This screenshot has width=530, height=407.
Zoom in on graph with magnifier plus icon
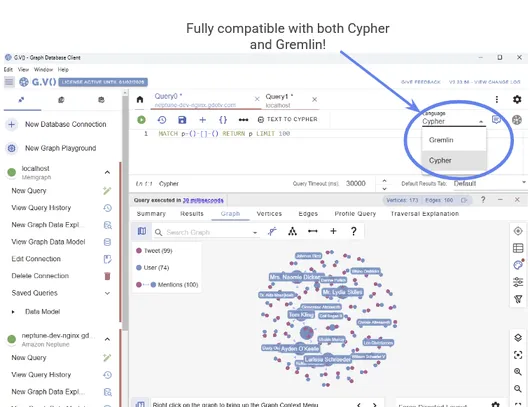518,372
